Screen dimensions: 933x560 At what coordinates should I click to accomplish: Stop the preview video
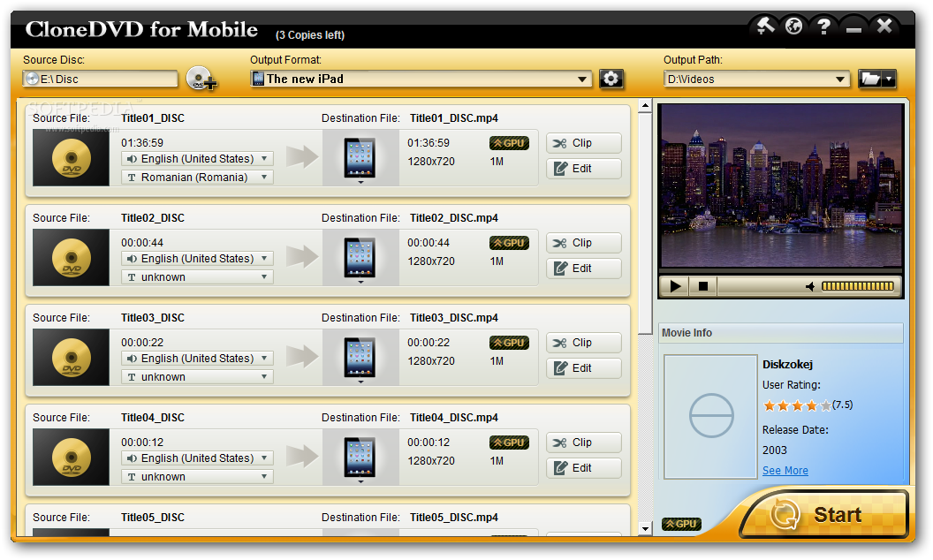(x=702, y=286)
